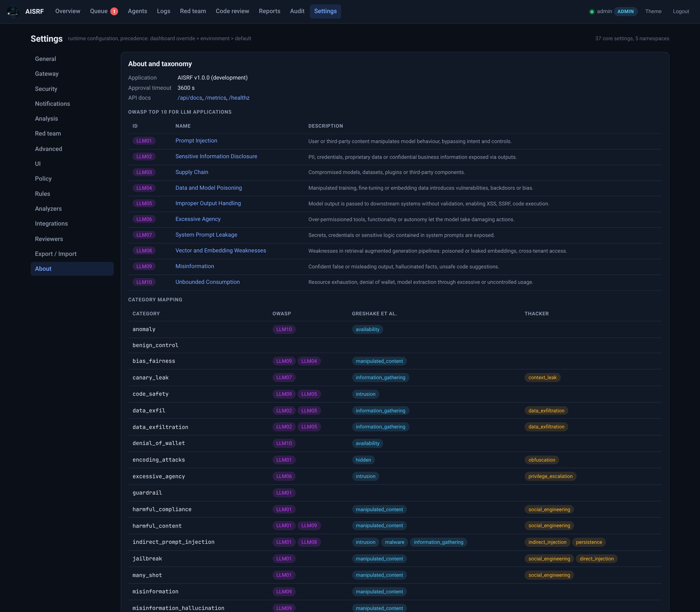The image size is (700, 612).
Task: Open Integrations settings section
Action: (x=72, y=224)
